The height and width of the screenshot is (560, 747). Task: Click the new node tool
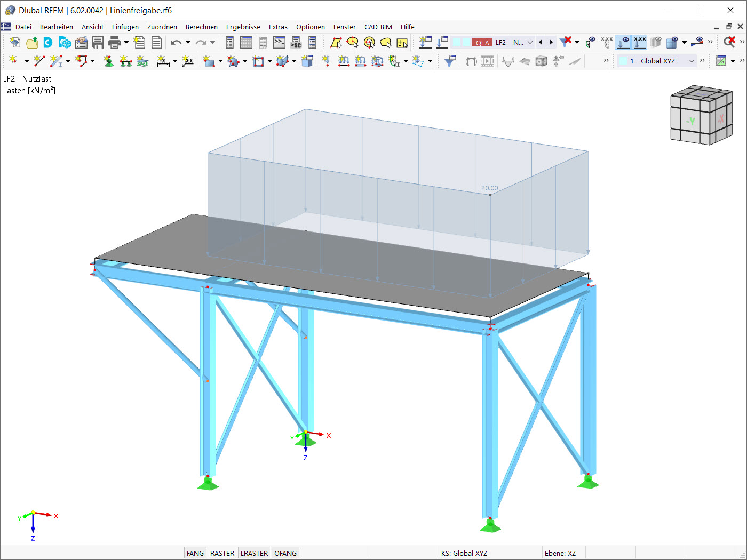tap(13, 61)
